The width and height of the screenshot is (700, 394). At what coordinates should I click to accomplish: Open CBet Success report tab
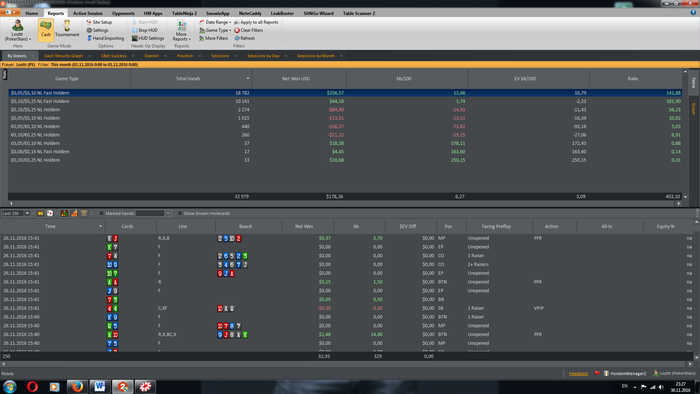[113, 56]
